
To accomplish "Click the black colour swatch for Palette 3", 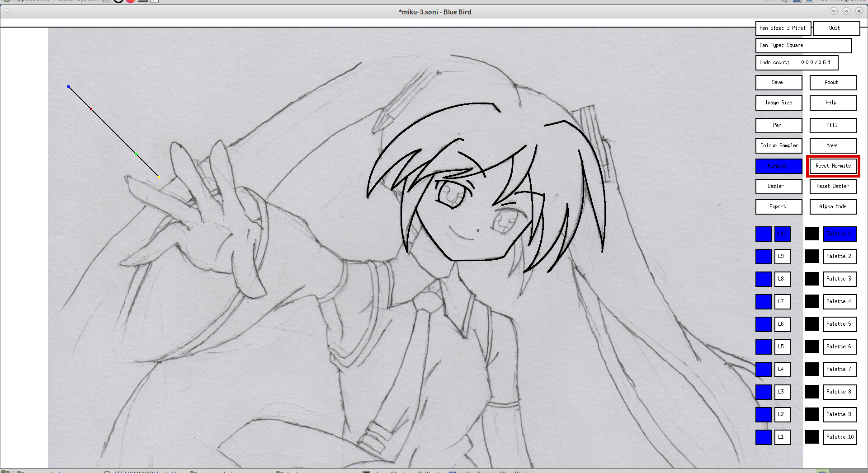I will (x=812, y=279).
